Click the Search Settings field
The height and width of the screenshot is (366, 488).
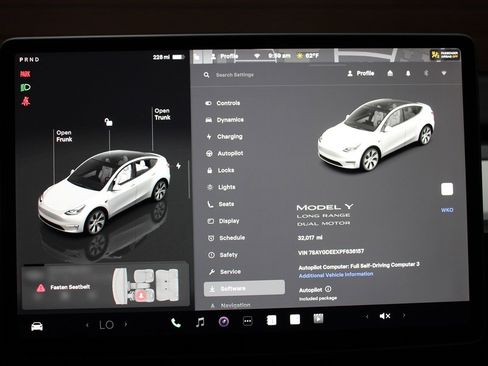235,75
